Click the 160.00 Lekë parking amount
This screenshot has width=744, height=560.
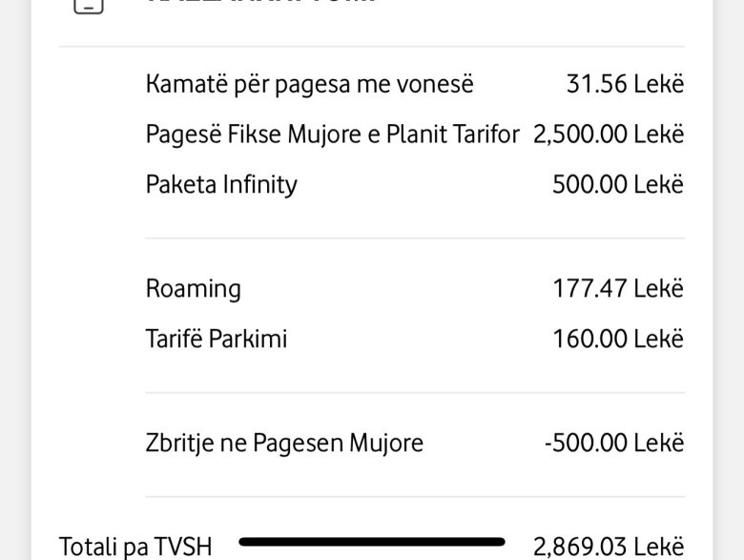pyautogui.click(x=618, y=339)
